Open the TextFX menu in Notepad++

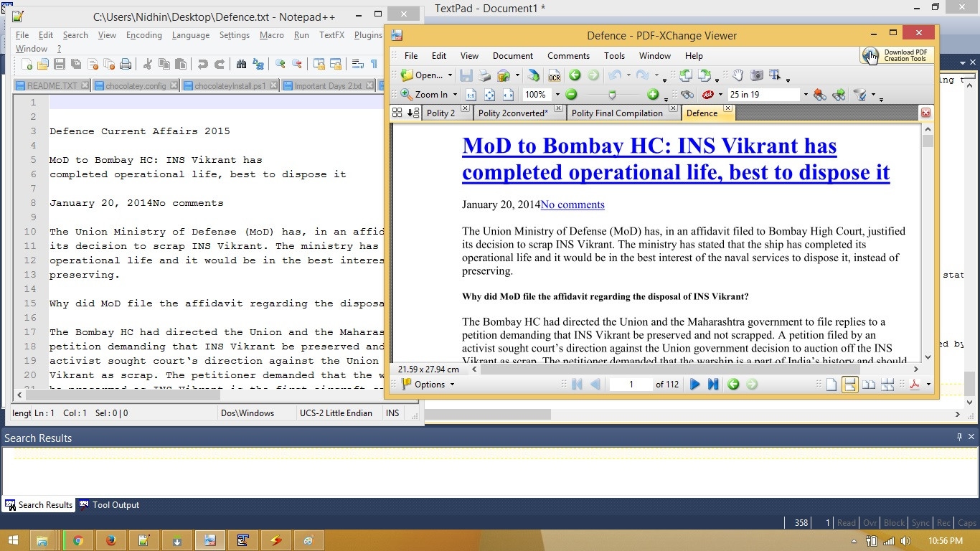click(332, 35)
